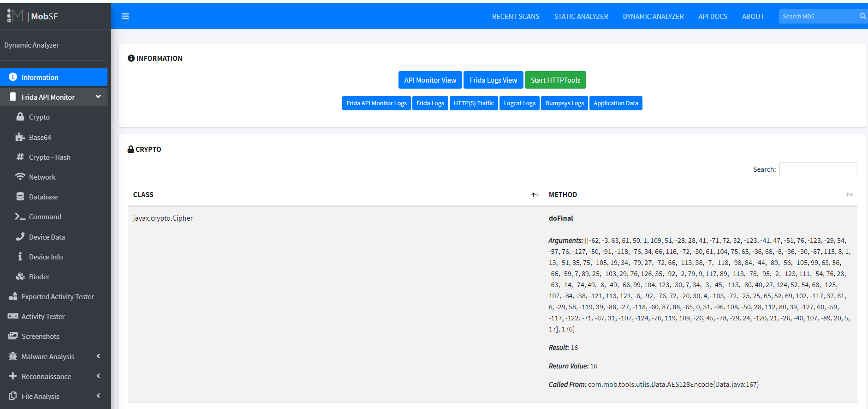Image resolution: width=868 pixels, height=409 pixels.
Task: Open DYNAMIC ANALYZER in top navigation
Action: [x=653, y=17]
